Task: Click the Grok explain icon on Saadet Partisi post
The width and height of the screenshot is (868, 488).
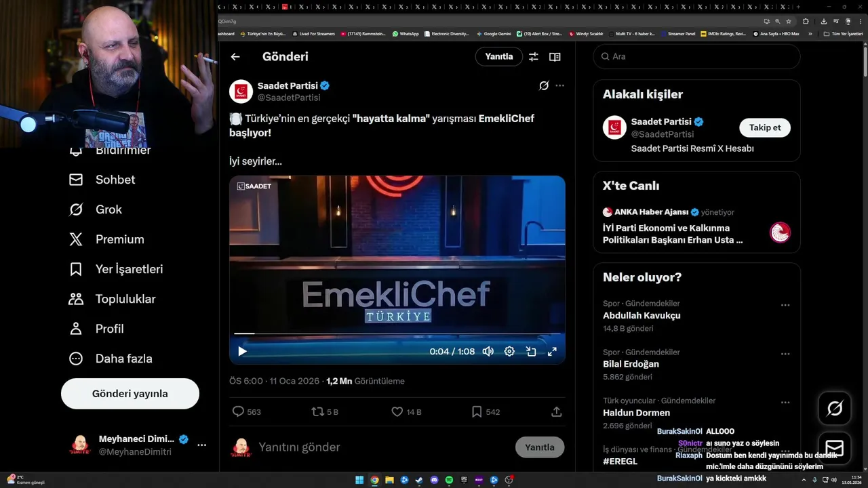Action: [543, 85]
